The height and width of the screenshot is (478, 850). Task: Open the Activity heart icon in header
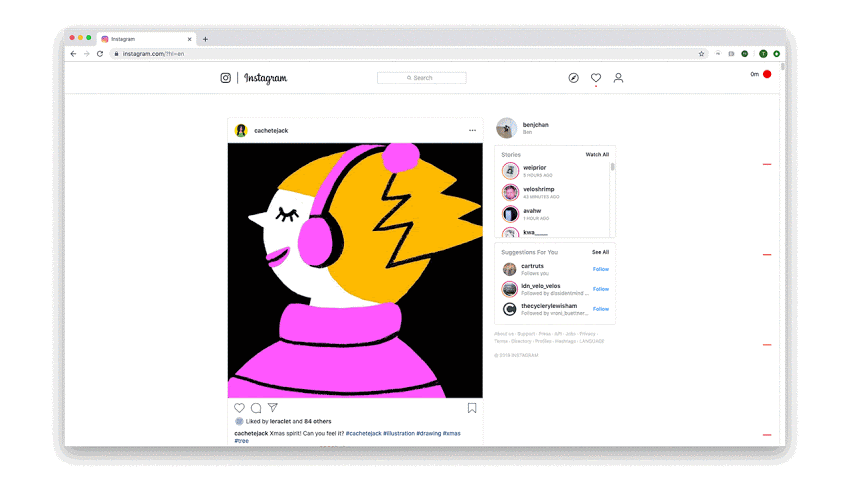pyautogui.click(x=596, y=78)
